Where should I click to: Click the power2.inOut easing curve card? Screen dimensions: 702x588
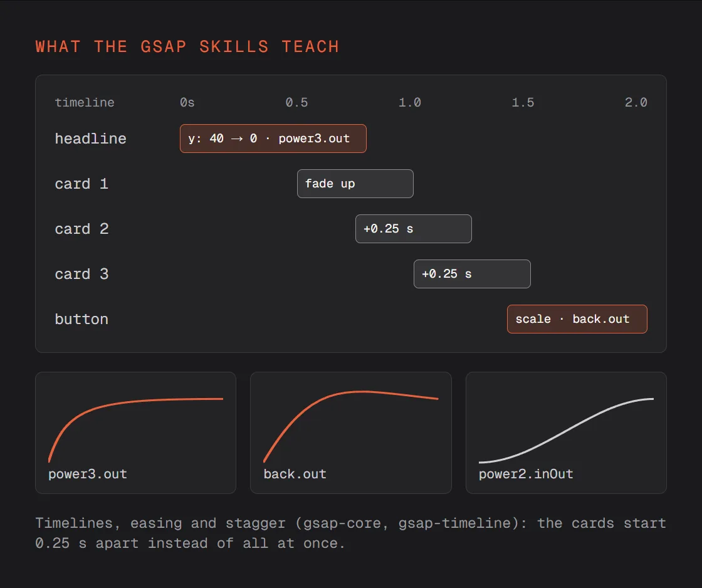click(567, 433)
